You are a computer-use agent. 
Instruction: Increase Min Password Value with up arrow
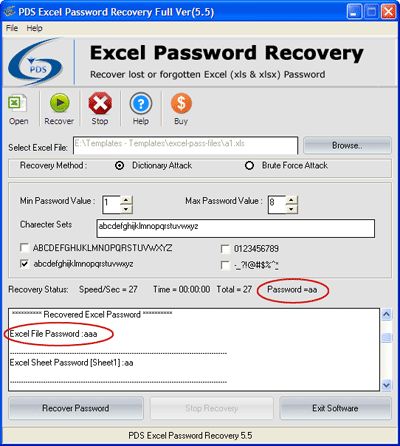click(x=126, y=200)
